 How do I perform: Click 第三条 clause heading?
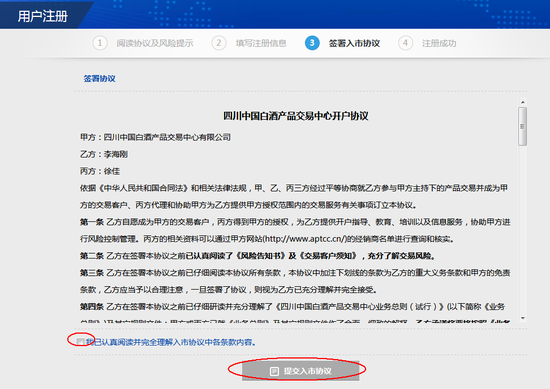(92, 273)
